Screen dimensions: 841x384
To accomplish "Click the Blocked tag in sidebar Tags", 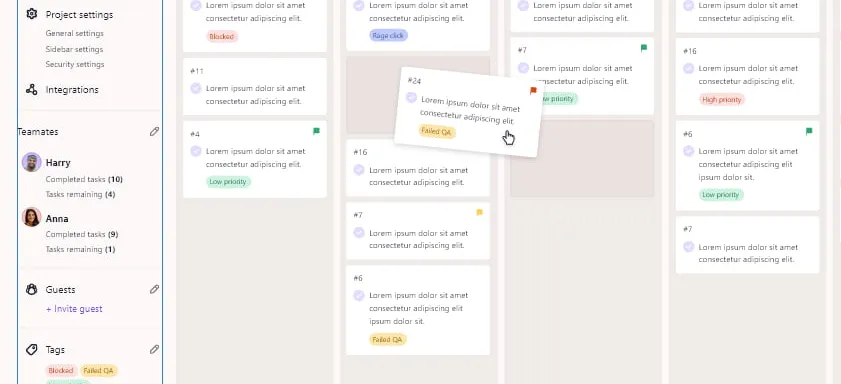I will tap(61, 371).
